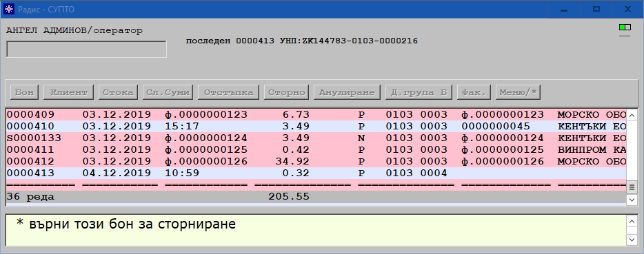Select receipt row 0000413
Image resolution: width=644 pixels, height=254 pixels.
point(316,173)
